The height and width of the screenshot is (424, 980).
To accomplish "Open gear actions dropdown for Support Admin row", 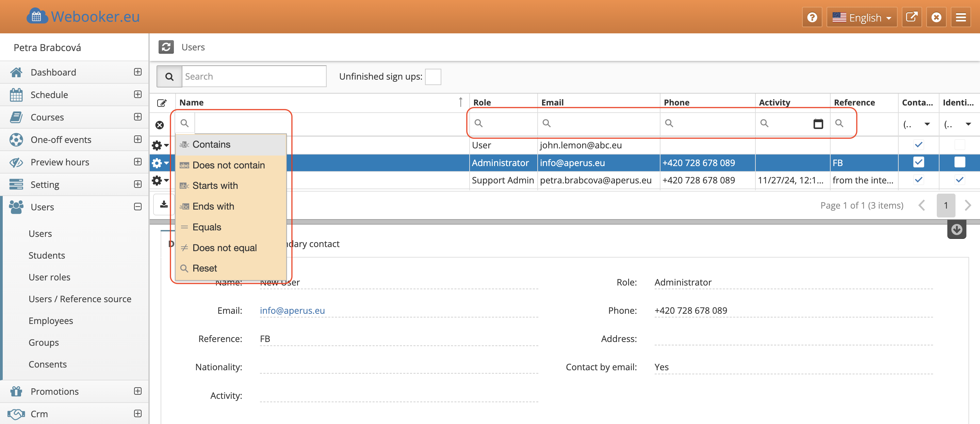I will [x=160, y=180].
